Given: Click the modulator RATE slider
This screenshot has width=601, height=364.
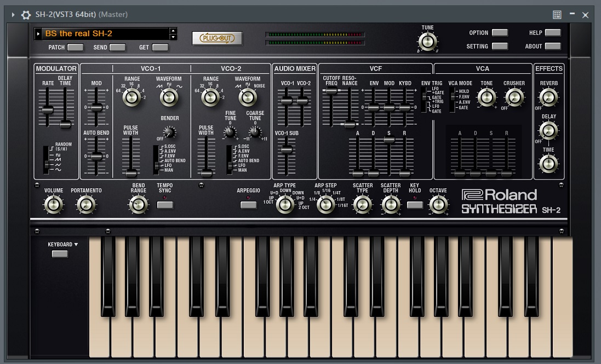Looking at the screenshot, I should [x=48, y=107].
